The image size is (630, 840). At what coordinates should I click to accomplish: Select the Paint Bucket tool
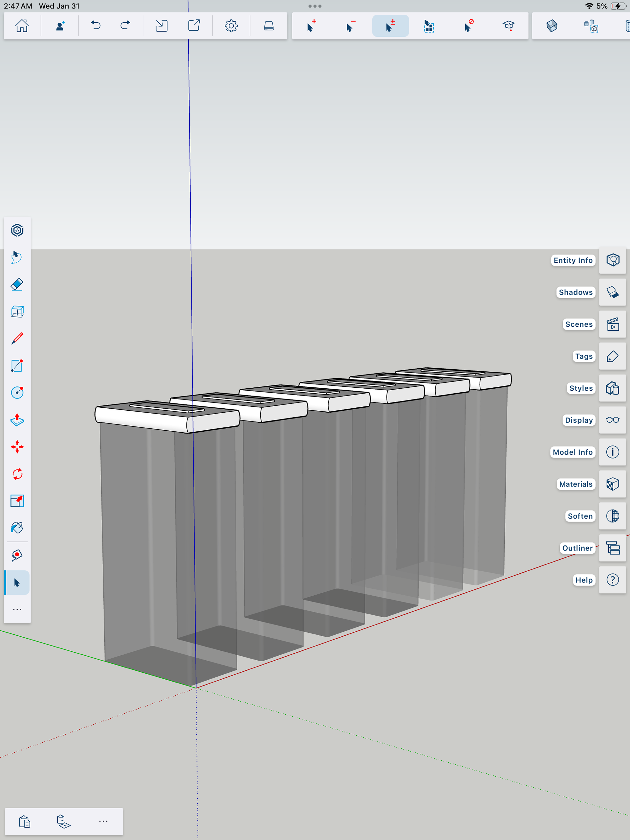coord(17,528)
